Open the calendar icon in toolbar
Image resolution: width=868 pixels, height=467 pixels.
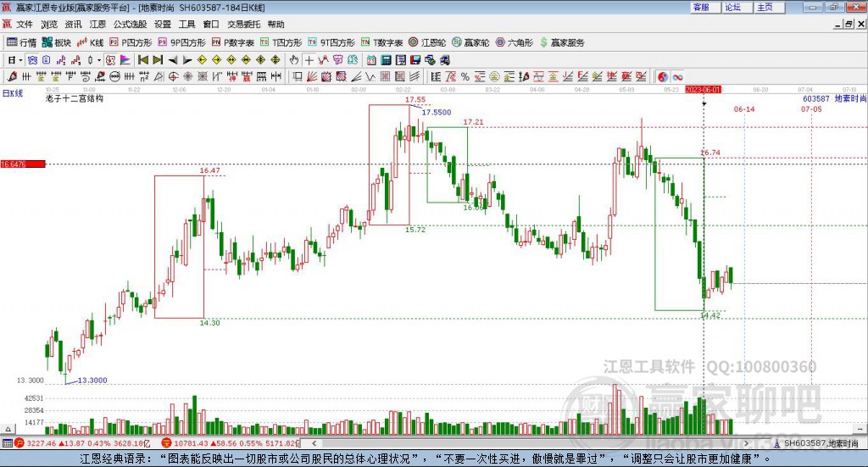pyautogui.click(x=371, y=60)
